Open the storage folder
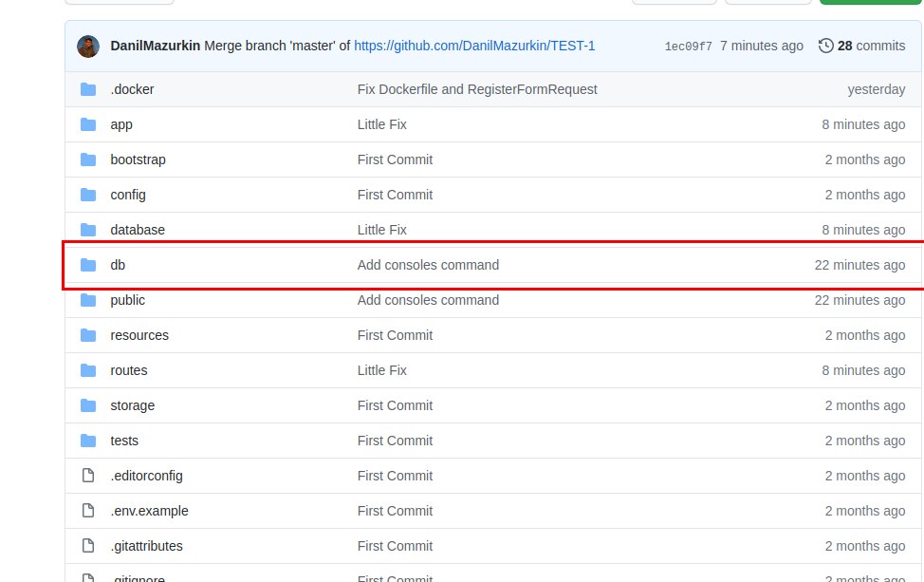Image resolution: width=924 pixels, height=582 pixels. point(133,405)
